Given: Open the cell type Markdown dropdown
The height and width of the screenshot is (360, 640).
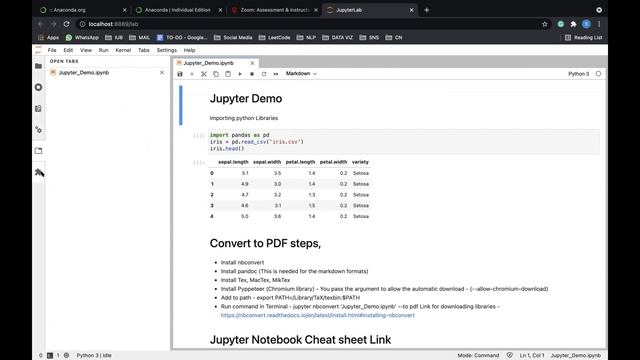Looking at the screenshot, I should (301, 73).
